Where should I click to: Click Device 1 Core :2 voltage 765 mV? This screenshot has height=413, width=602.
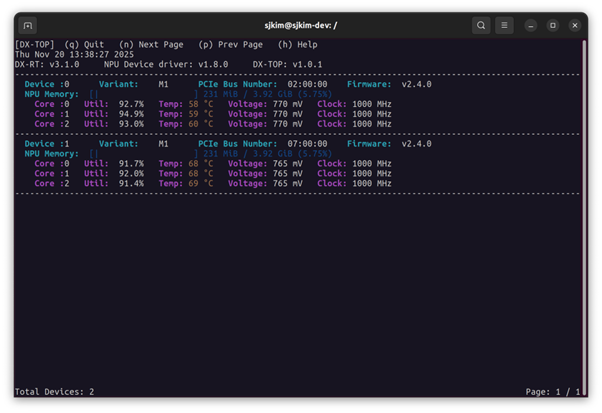coord(288,183)
